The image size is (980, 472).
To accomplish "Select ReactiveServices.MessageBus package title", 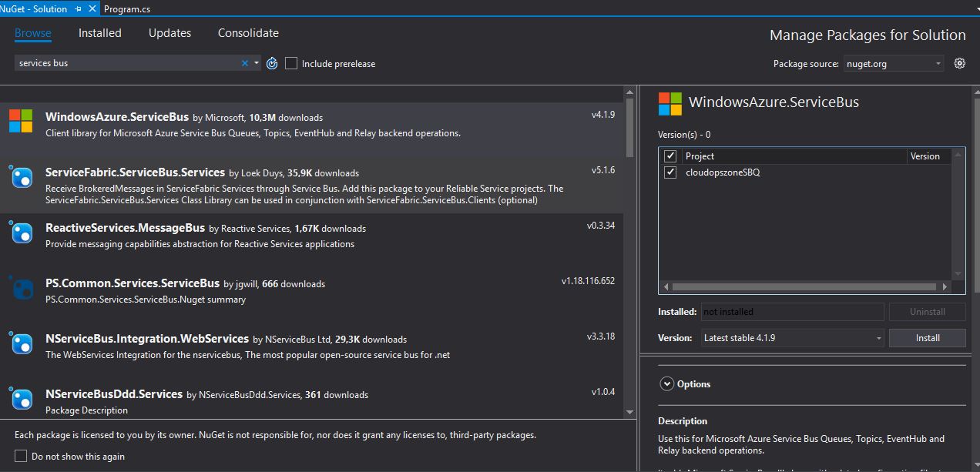I will [x=125, y=228].
